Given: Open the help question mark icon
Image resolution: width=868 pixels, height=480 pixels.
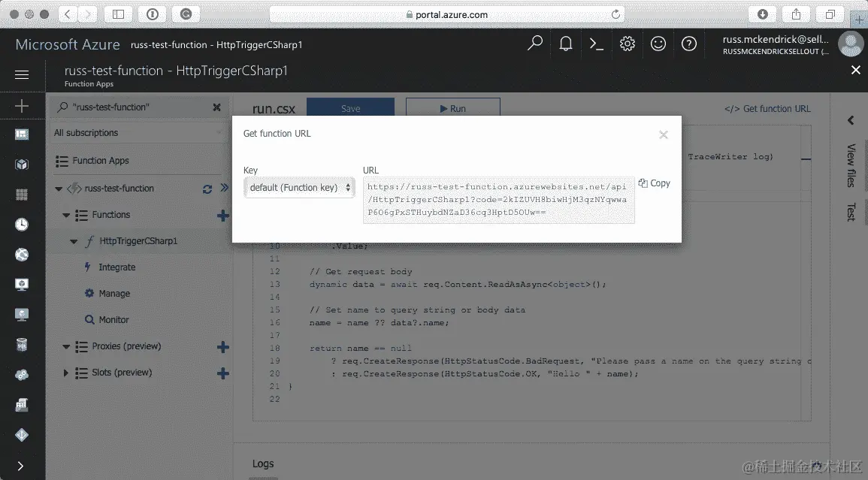Looking at the screenshot, I should coord(689,43).
